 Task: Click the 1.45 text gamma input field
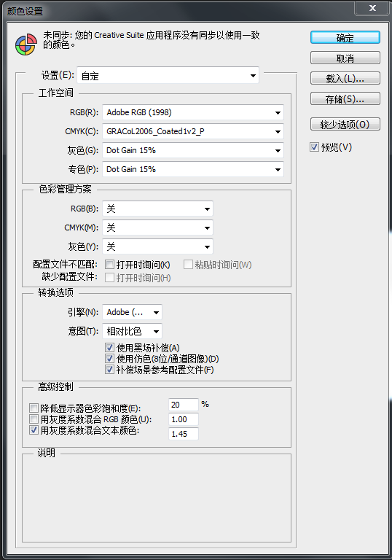[183, 434]
